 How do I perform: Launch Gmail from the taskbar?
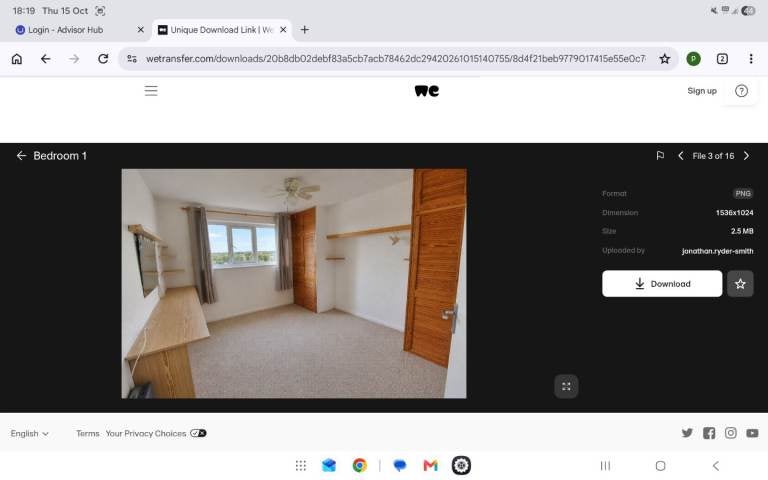click(430, 465)
